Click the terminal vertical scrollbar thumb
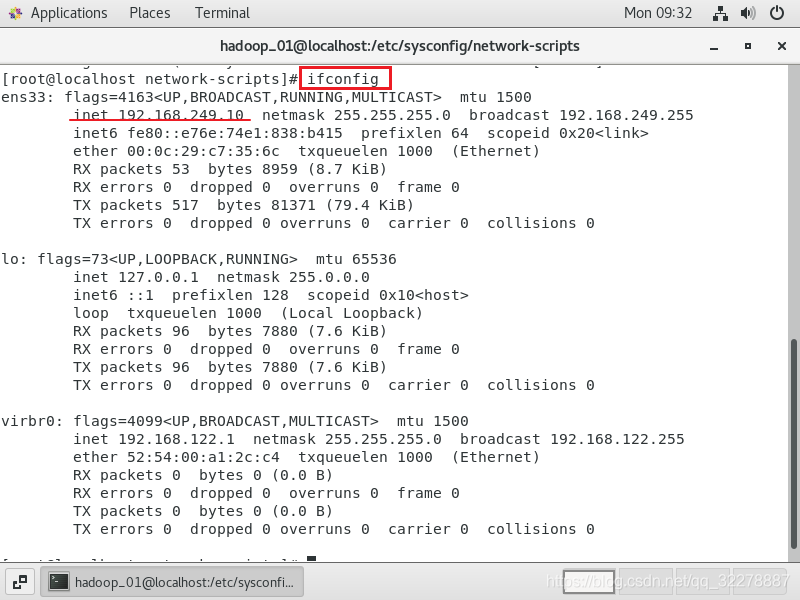This screenshot has width=800, height=600. [x=793, y=444]
